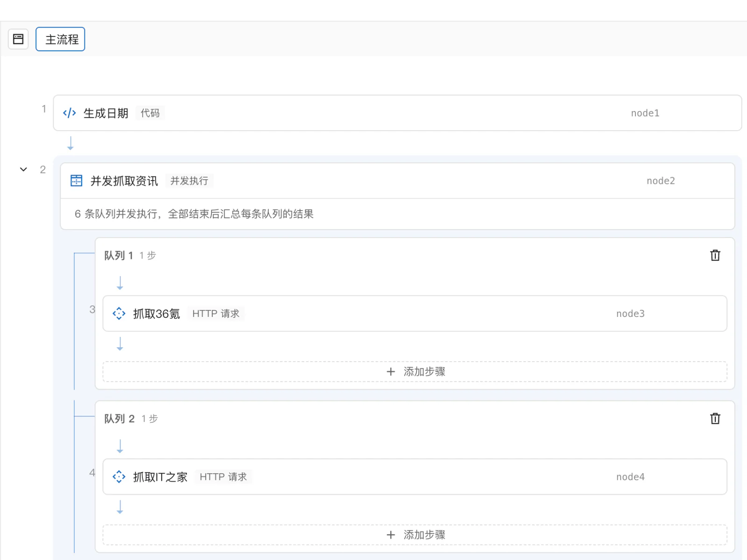Screen dimensions: 747x560
Task: Click the panel layout icon beside 主流程
Action: (x=18, y=39)
